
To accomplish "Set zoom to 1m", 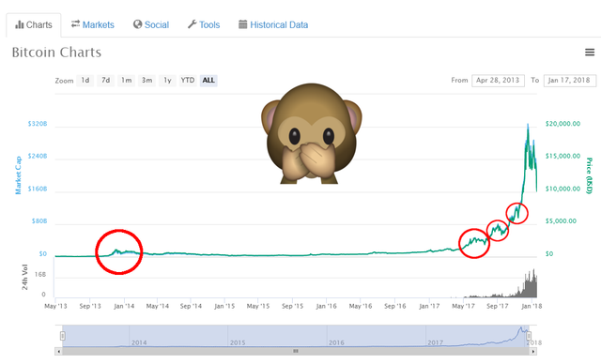I will pos(127,81).
